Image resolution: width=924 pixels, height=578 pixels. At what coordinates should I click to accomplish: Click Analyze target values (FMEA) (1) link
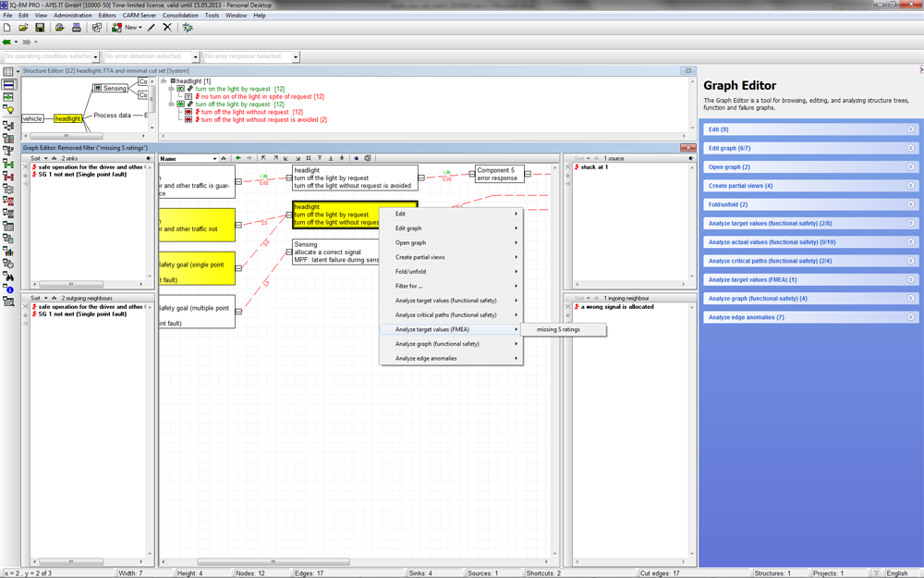752,280
